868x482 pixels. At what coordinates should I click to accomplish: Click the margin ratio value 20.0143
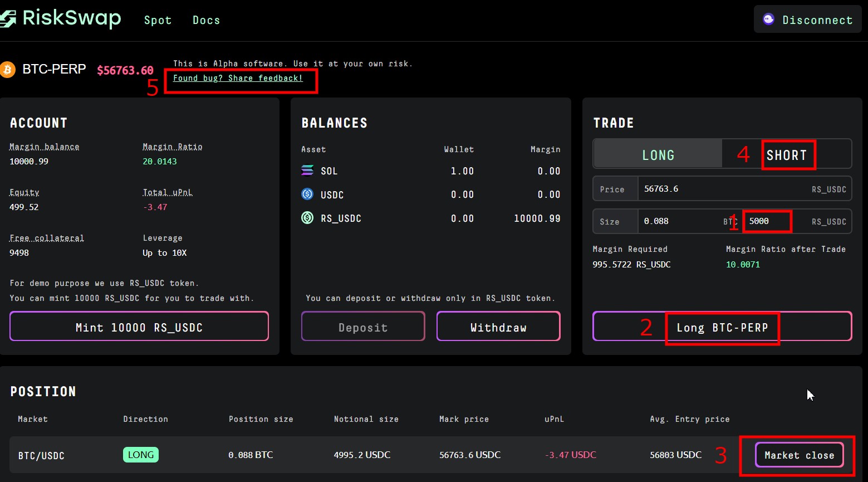(x=160, y=162)
